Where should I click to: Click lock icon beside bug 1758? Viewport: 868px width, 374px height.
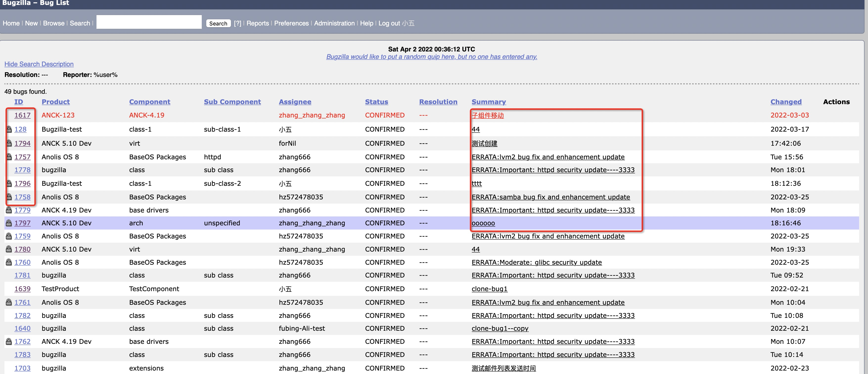click(x=9, y=197)
